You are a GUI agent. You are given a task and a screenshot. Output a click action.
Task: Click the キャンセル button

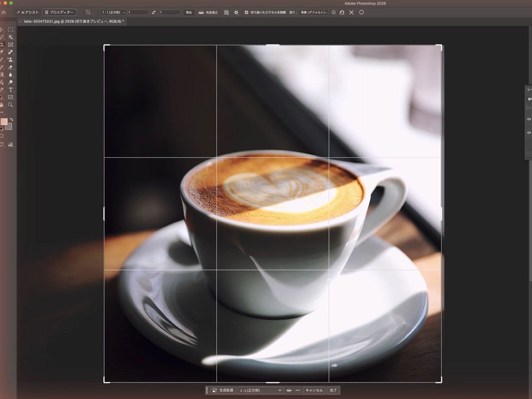[314, 390]
